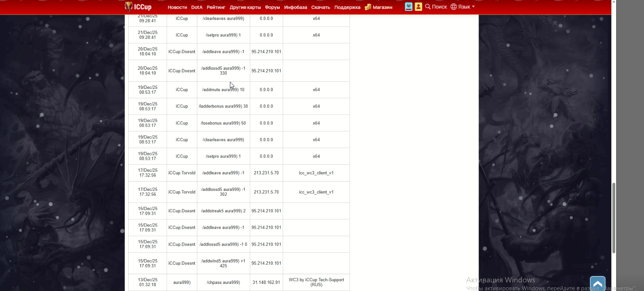The height and width of the screenshot is (291, 644).
Task: Select 'x64' in the /addmute row
Action: coord(316,90)
